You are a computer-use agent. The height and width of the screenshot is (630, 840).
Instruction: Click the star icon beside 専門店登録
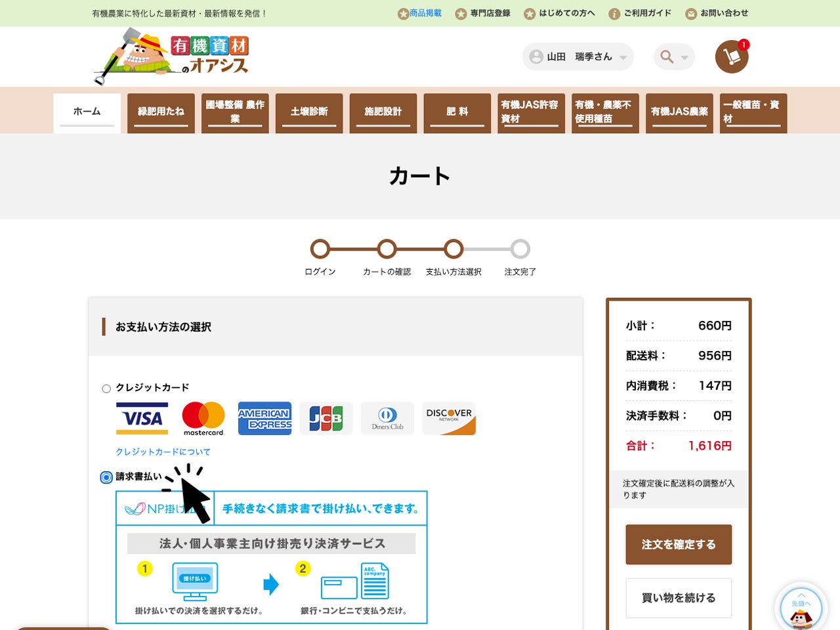(461, 14)
